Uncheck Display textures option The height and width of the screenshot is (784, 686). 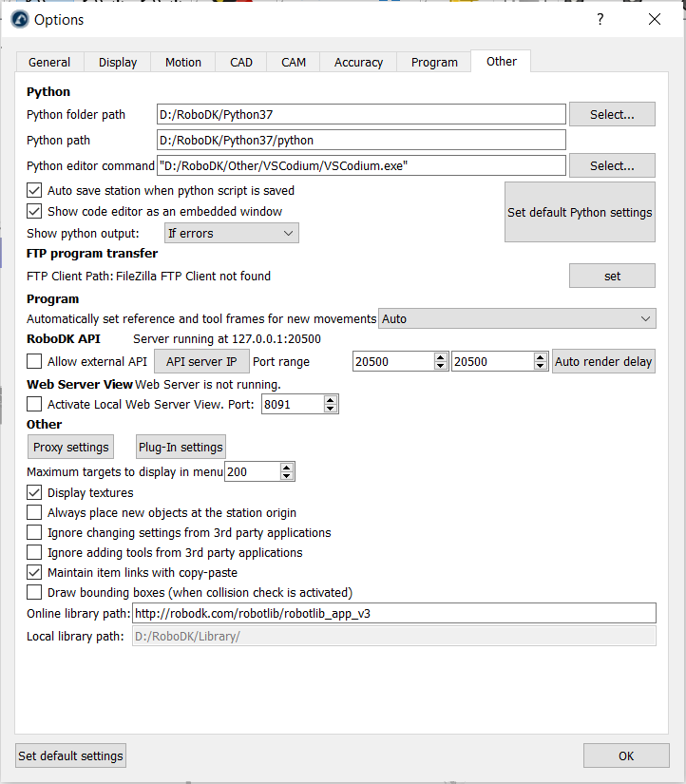(34, 492)
